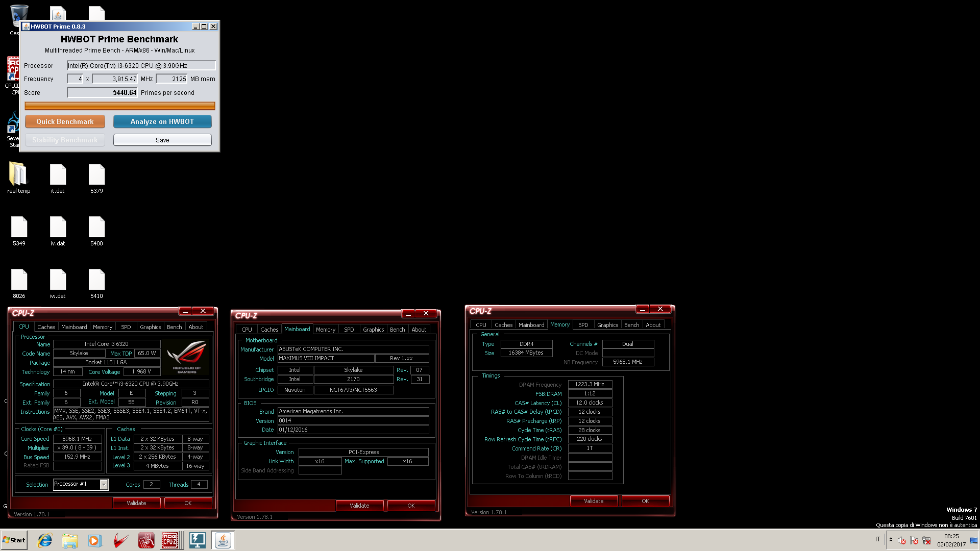Viewport: 980px width, 551px height.
Task: Select the iv.dat file on desktop
Action: (58, 231)
